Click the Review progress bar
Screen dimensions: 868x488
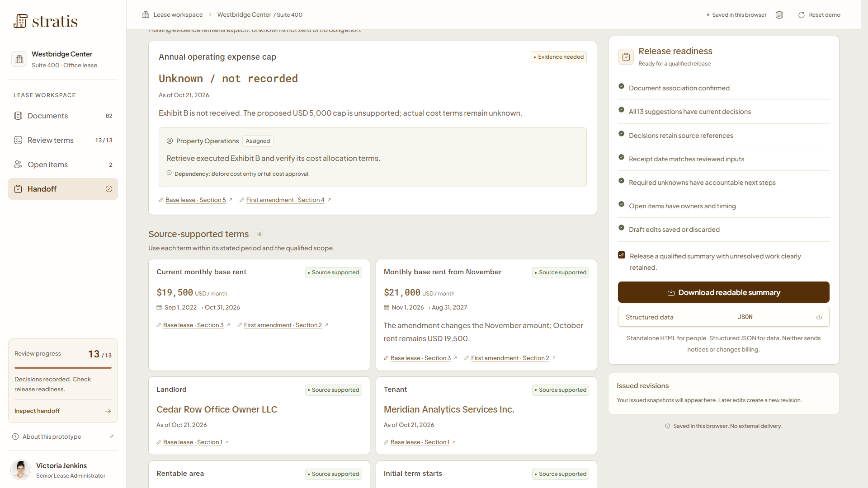tap(63, 368)
